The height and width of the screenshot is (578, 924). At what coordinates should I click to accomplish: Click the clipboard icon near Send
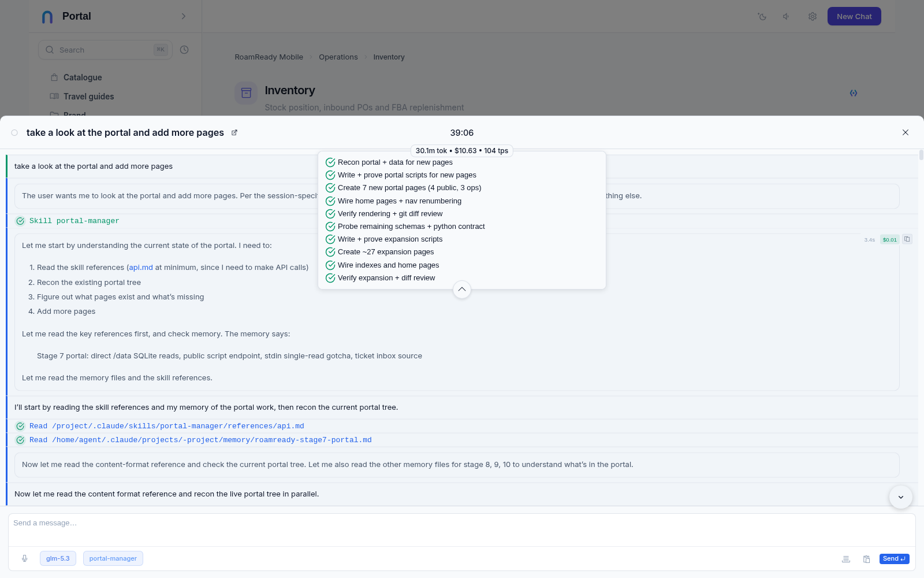tap(867, 559)
